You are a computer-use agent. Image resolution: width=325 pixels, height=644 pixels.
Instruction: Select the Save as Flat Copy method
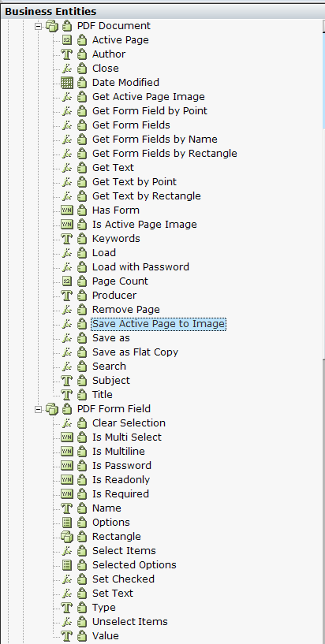point(135,352)
